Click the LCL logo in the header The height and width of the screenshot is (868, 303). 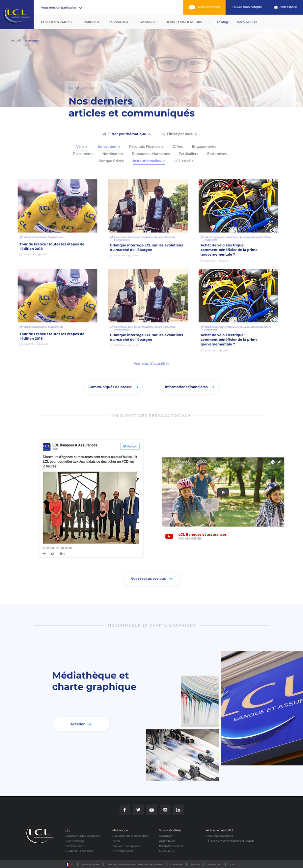pos(17,14)
